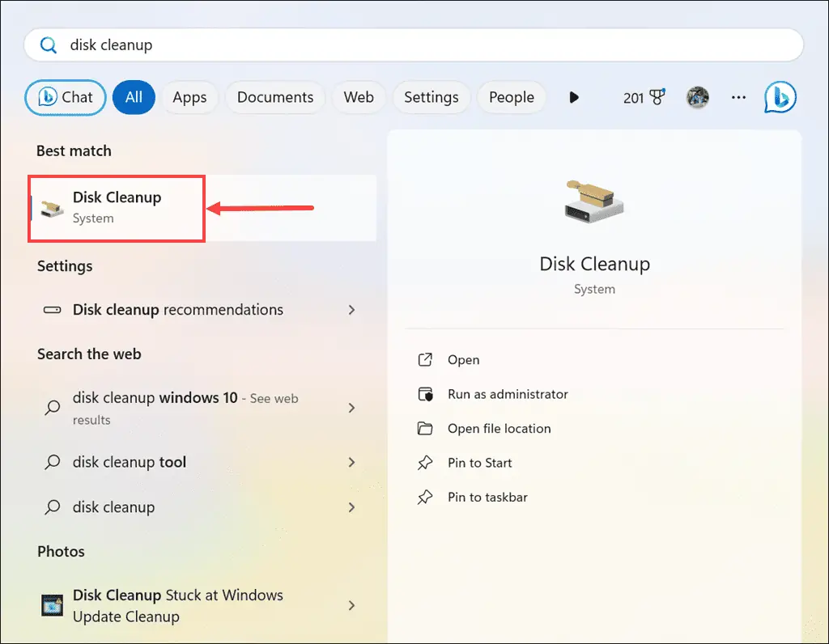Click the search magnifier icon in search box
The width and height of the screenshot is (829, 644).
49,45
